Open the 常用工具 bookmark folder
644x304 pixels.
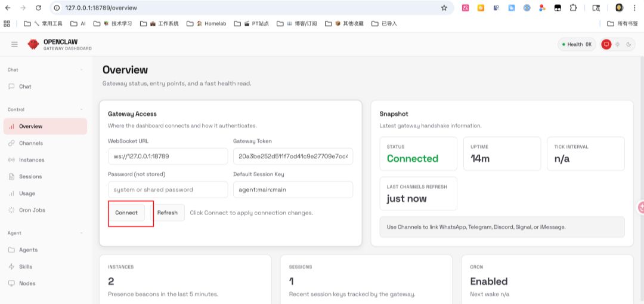point(43,23)
